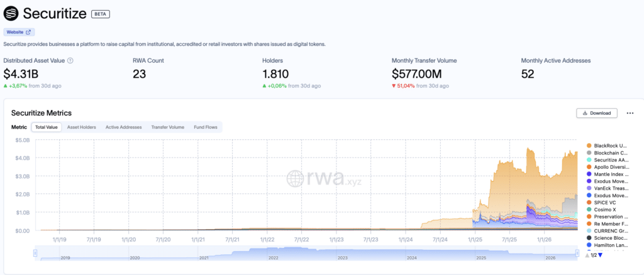Open the Website external link
This screenshot has width=644, height=275.
(x=19, y=32)
